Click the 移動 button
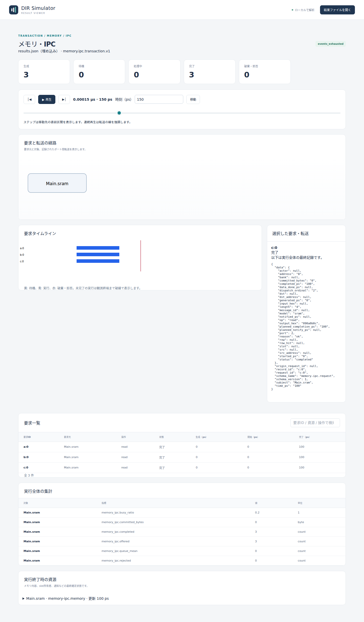 point(193,99)
